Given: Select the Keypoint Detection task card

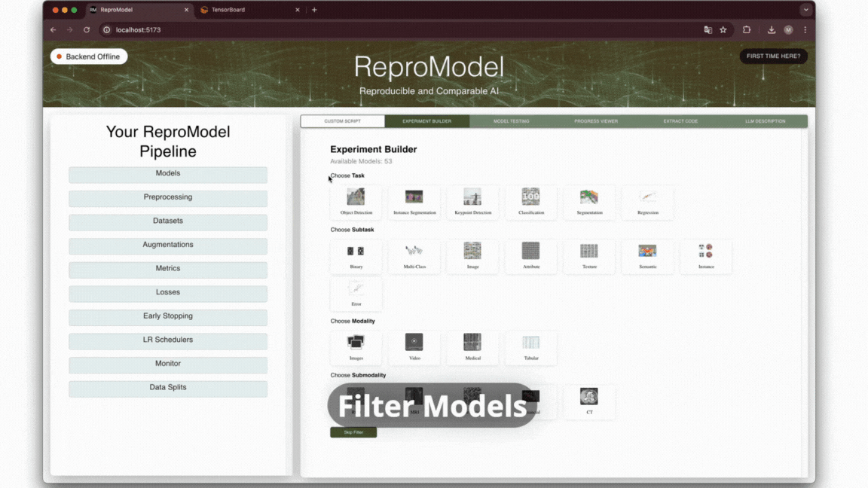Looking at the screenshot, I should pos(472,202).
